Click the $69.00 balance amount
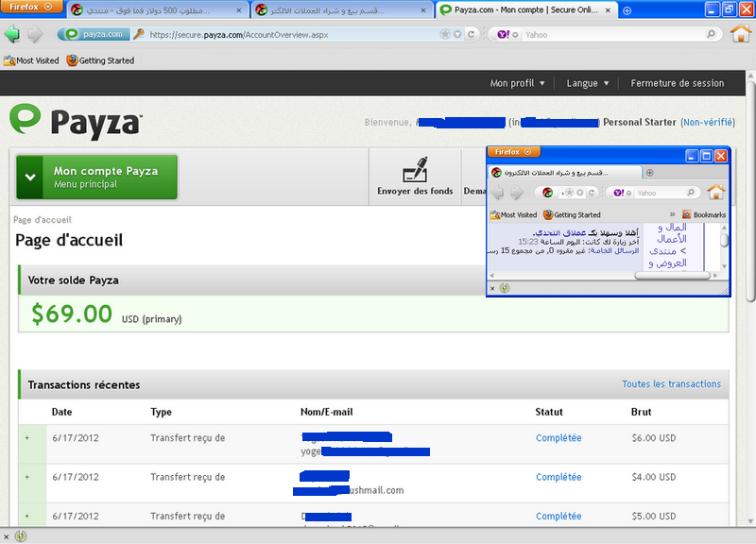This screenshot has height=544, width=756. (x=72, y=314)
